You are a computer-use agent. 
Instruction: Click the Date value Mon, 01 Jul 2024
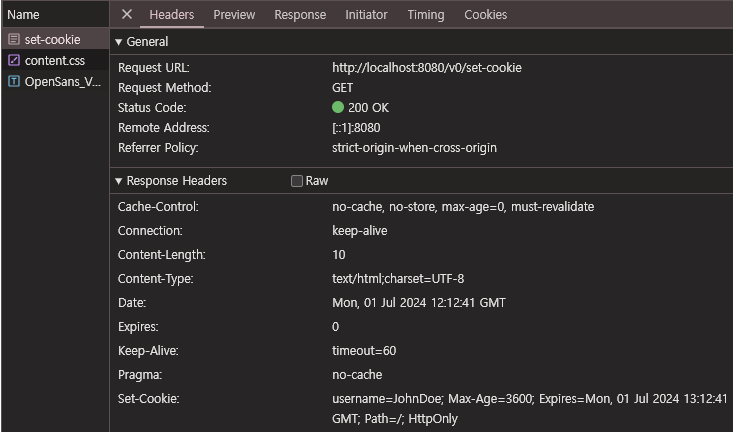419,303
